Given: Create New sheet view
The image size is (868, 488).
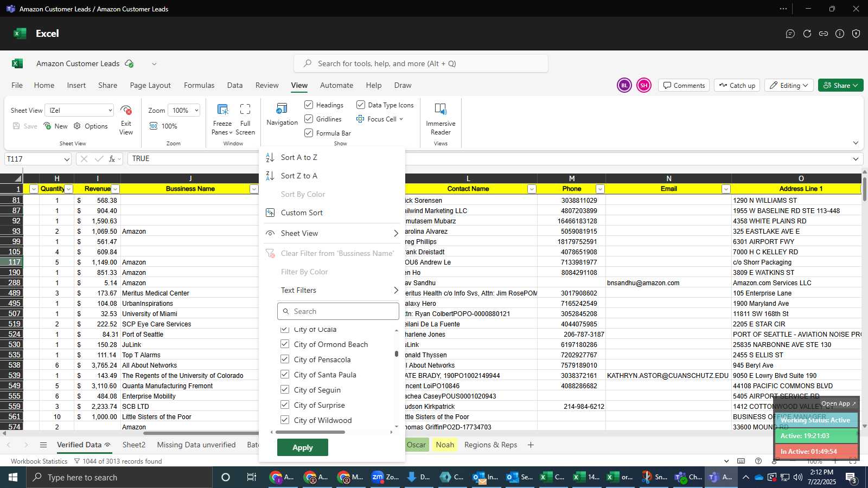Looking at the screenshot, I should (x=56, y=126).
